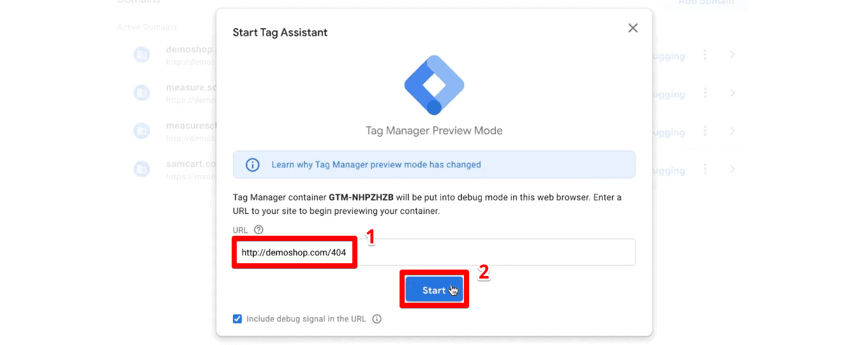Click the info icon next to the debug signal option
The height and width of the screenshot is (345, 868).
click(377, 319)
